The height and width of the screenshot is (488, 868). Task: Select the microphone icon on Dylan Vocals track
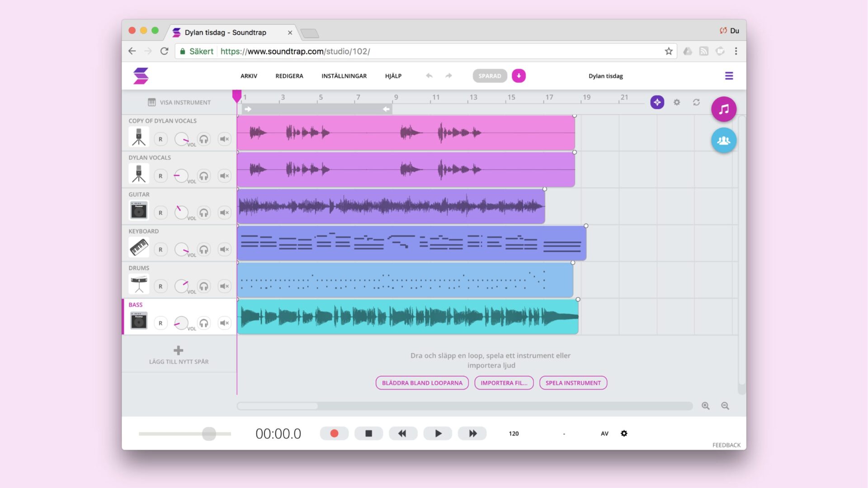pos(138,174)
